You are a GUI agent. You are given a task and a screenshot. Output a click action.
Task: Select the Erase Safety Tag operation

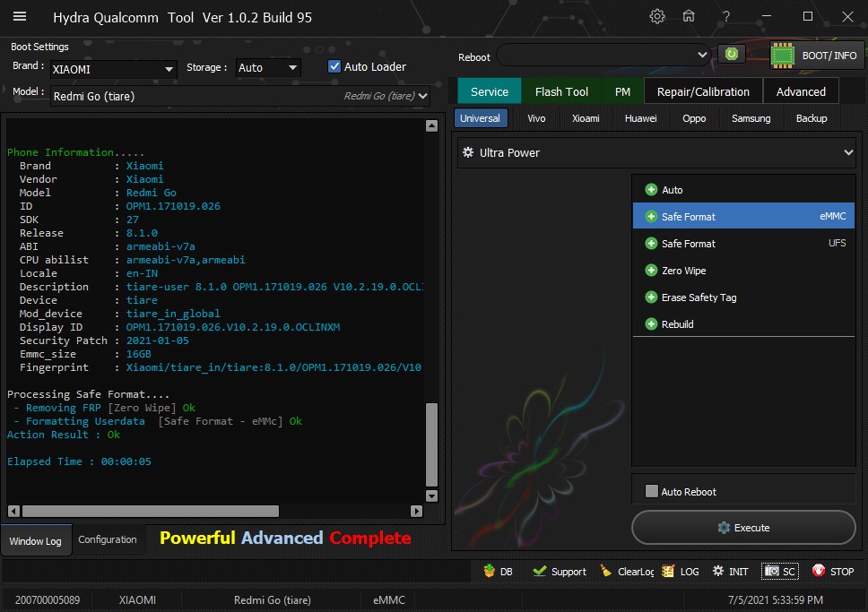coord(744,297)
